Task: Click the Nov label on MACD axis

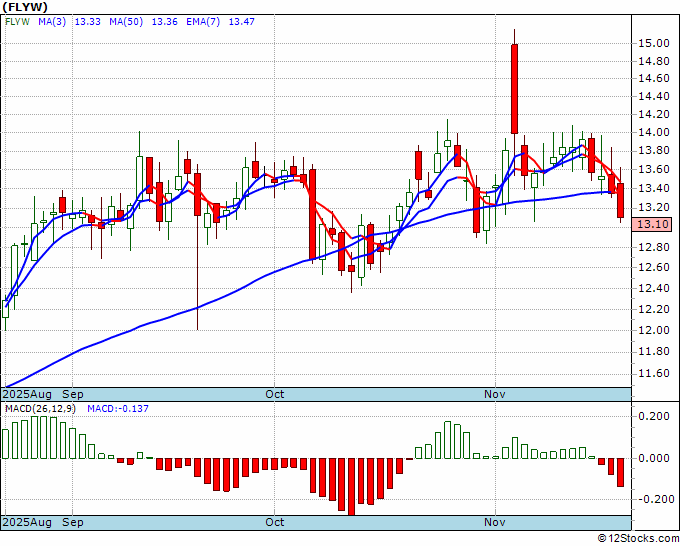Action: click(494, 522)
